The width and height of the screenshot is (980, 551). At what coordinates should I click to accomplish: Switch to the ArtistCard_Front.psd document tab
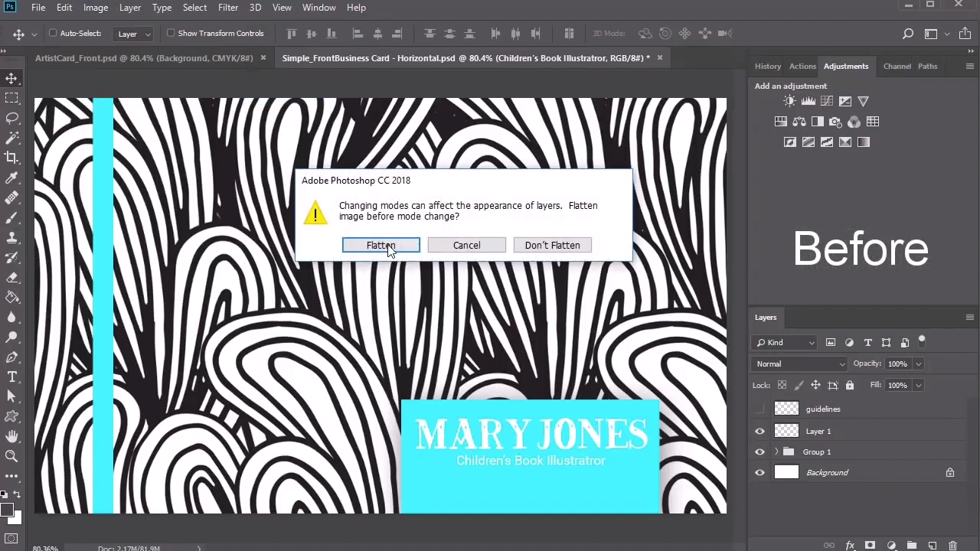[144, 58]
